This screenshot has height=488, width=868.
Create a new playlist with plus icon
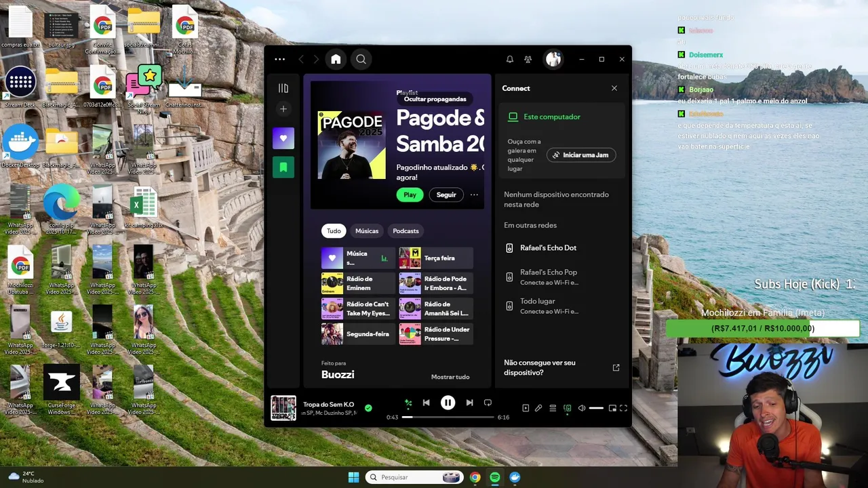tap(283, 109)
